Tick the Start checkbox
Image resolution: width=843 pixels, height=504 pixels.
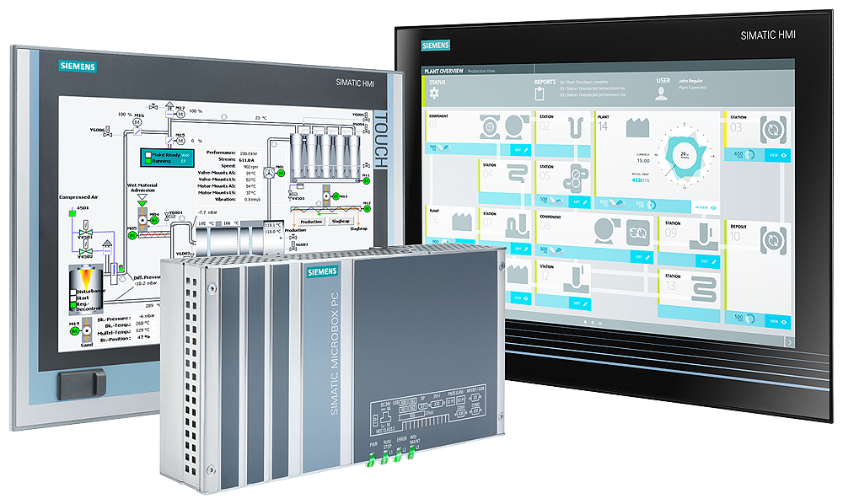[73, 298]
